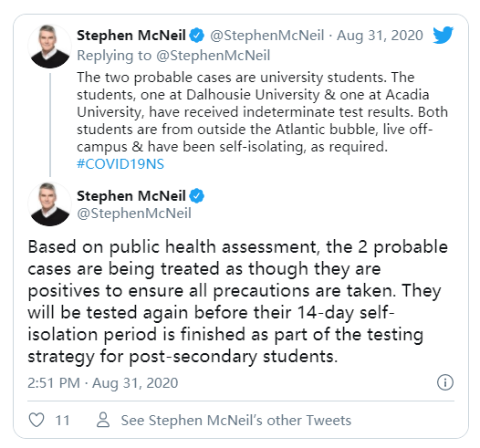The height and width of the screenshot is (448, 480).
Task: Click @StephenMcNeil handle in parent tweet header
Action: [x=267, y=36]
